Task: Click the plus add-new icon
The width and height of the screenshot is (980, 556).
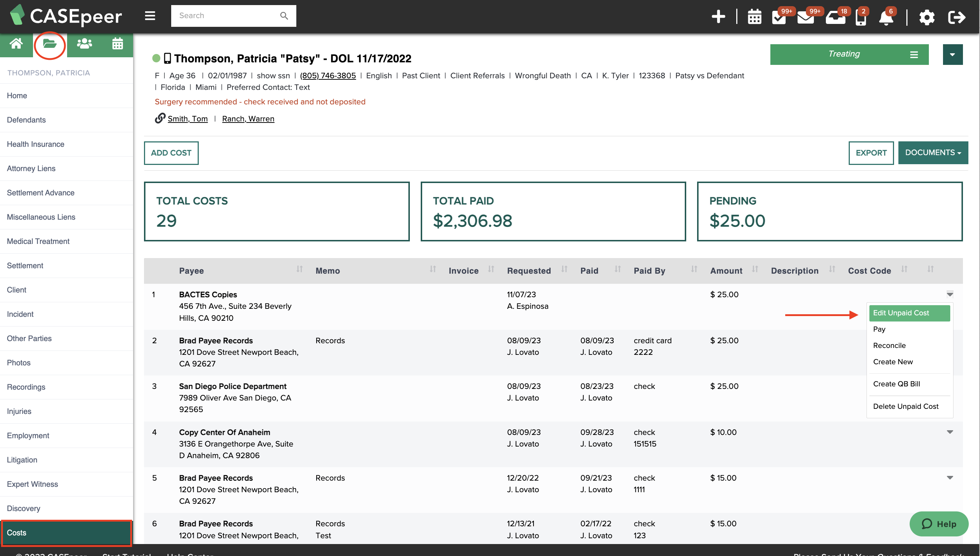Action: [718, 17]
